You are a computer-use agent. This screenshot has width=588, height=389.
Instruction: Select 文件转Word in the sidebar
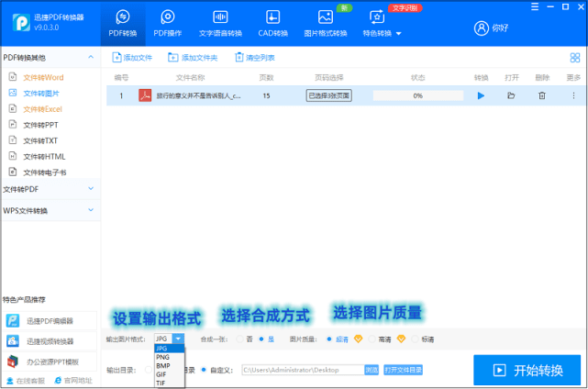click(43, 77)
